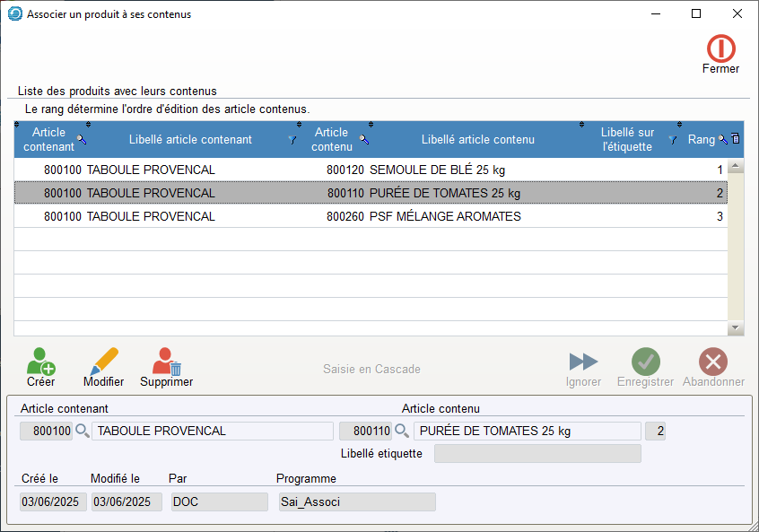Click the table options icon beside Rang

pos(735,139)
